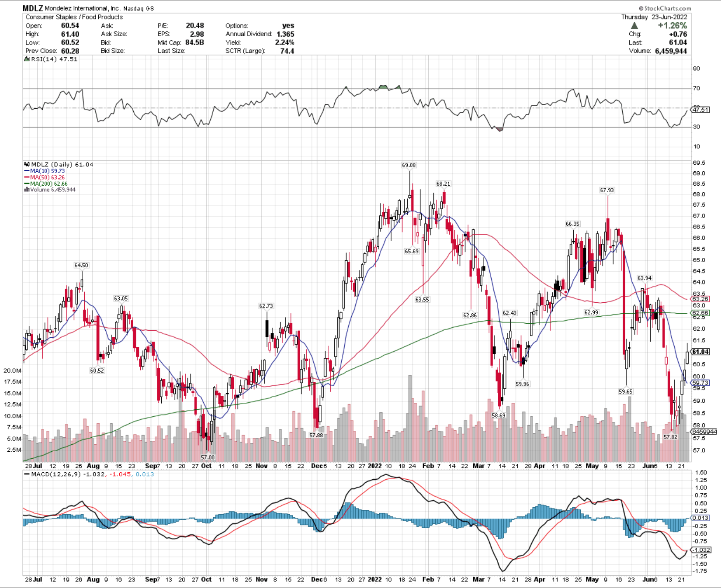This screenshot has width=721, height=588.
Task: Click the 60.52 annotation on the price chart
Action: (x=97, y=370)
